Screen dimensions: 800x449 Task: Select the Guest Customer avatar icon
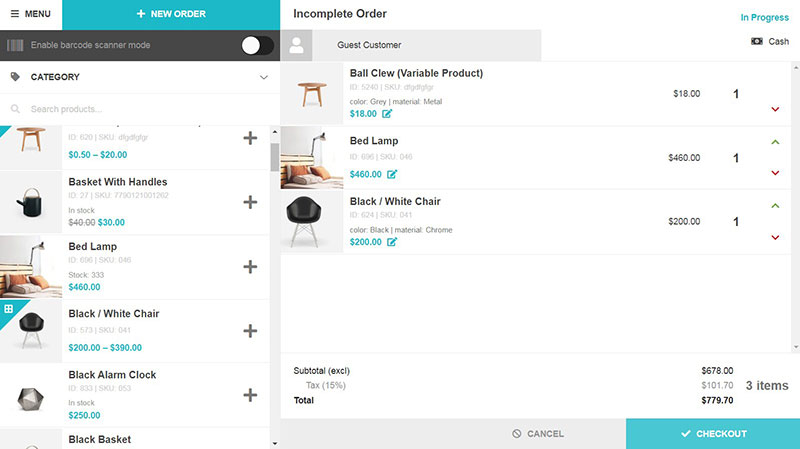pyautogui.click(x=296, y=45)
